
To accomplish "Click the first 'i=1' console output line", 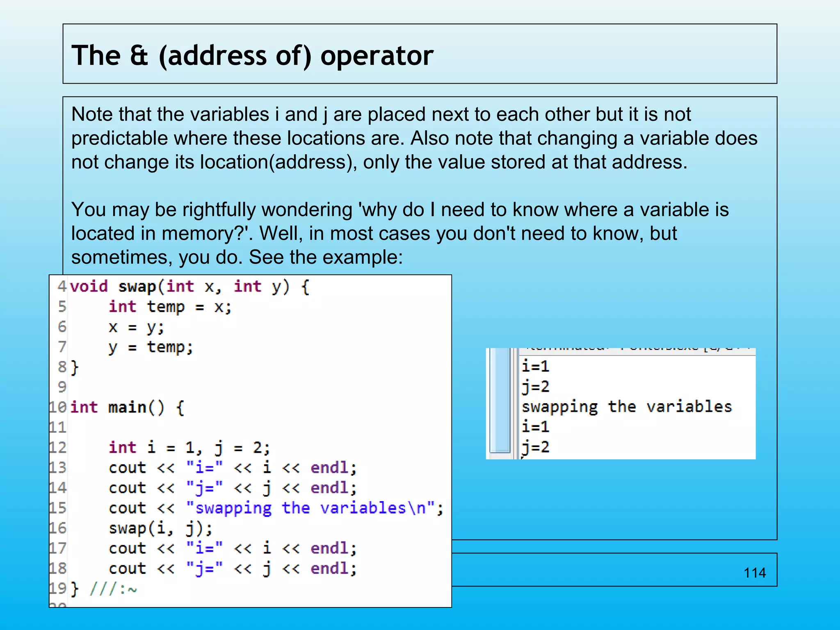I will tap(535, 366).
